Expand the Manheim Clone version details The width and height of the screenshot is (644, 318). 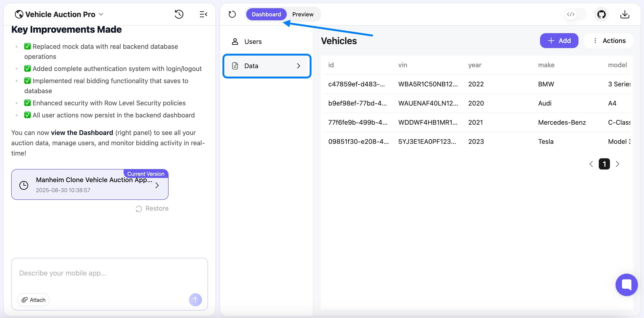coord(157,185)
